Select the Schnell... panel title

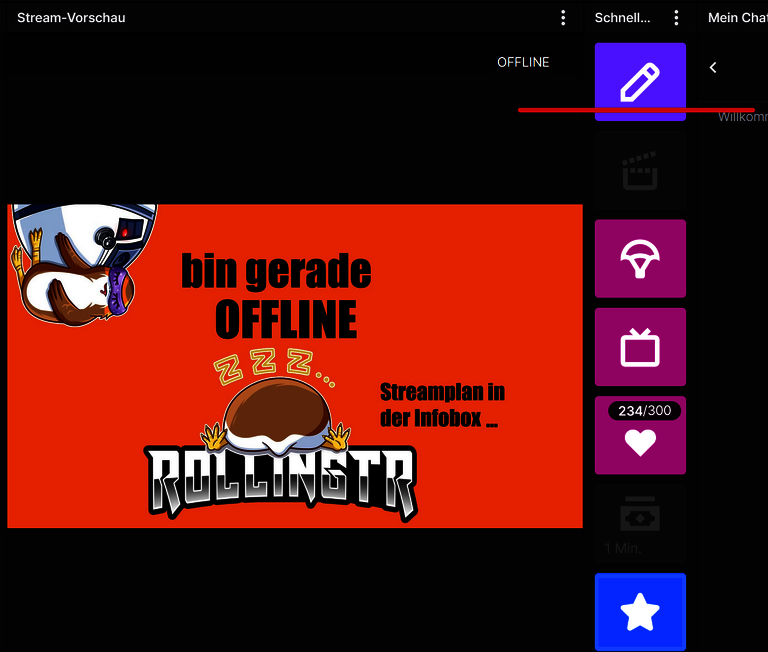tap(623, 18)
